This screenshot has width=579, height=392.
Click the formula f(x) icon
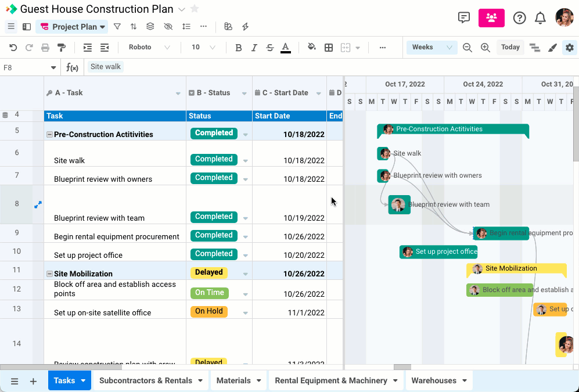(x=72, y=67)
